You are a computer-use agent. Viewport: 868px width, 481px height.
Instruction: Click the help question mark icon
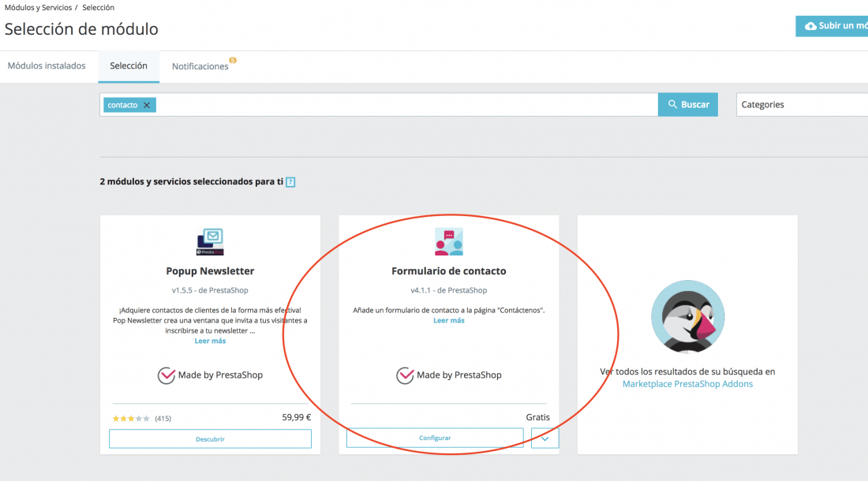click(290, 182)
